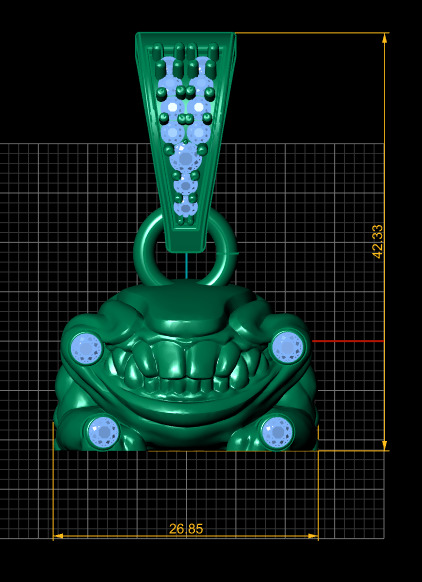422x582 pixels.
Task: Pick the upper-left round gem on the face
Action: coord(86,349)
